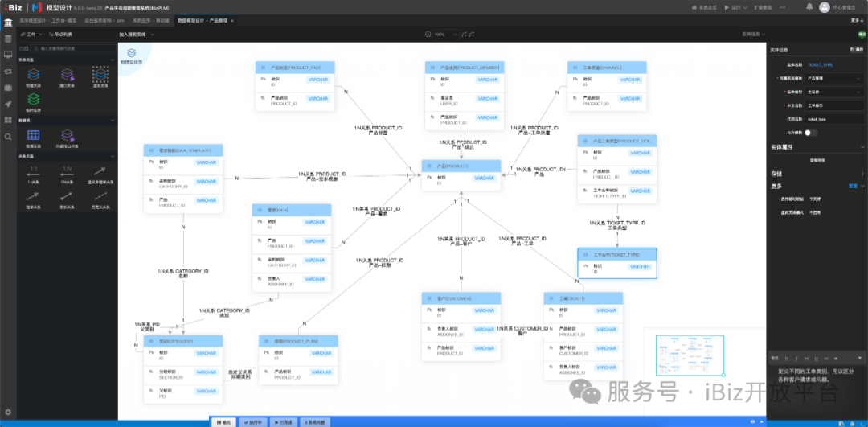Click the 代码名称 input field
The image size is (868, 427).
pyautogui.click(x=834, y=119)
